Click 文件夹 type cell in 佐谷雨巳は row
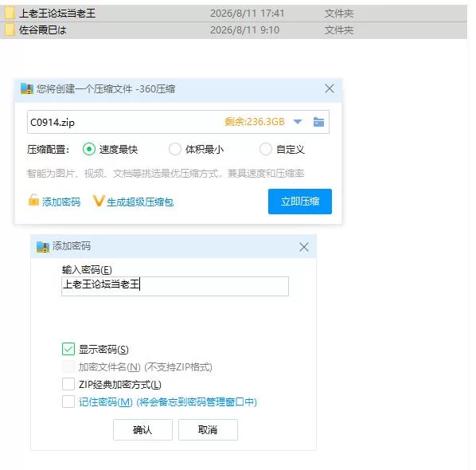Screen dimensions: 476x470 point(339,30)
